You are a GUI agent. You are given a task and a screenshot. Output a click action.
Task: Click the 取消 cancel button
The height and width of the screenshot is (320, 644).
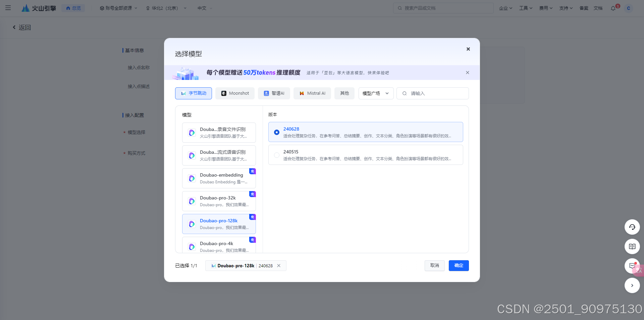click(x=435, y=266)
